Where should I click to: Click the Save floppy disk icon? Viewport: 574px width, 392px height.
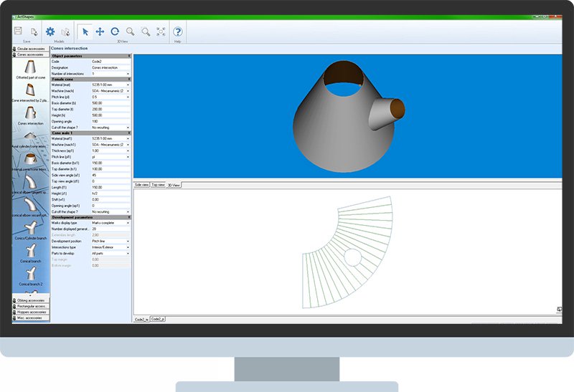(x=19, y=32)
